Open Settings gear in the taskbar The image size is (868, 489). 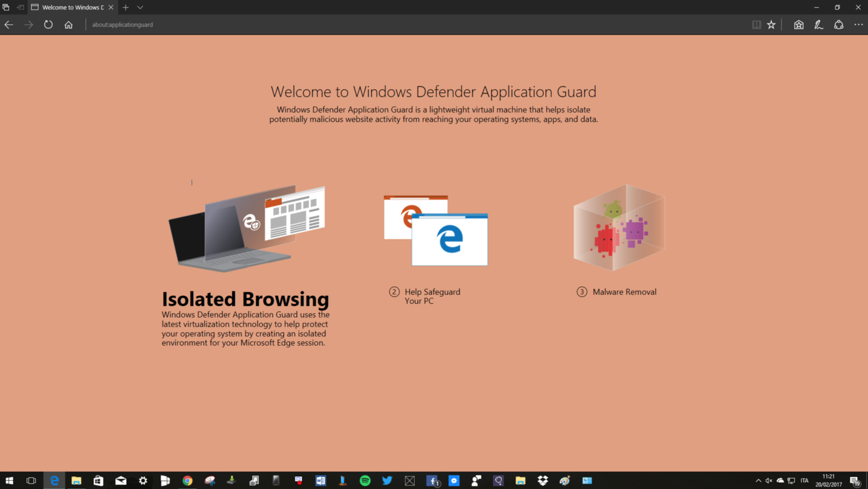tap(143, 481)
